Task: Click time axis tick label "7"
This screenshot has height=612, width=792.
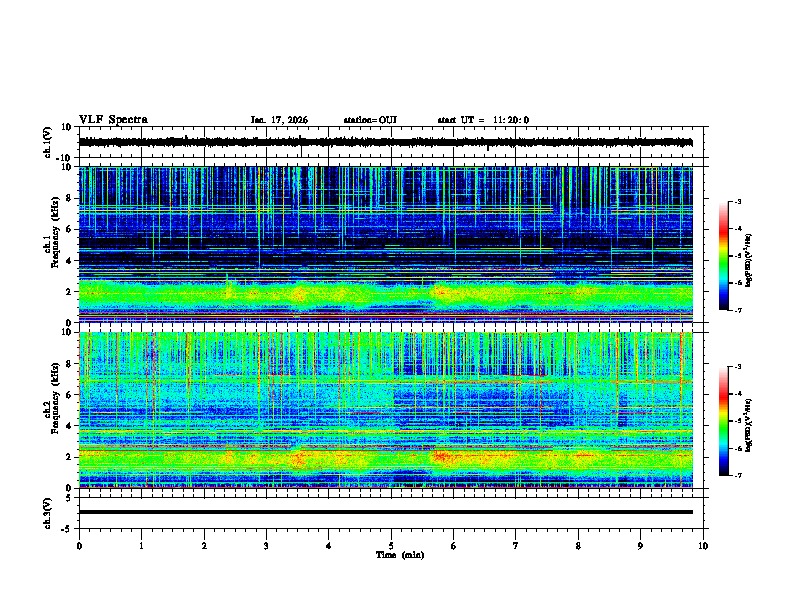Action: pos(516,546)
